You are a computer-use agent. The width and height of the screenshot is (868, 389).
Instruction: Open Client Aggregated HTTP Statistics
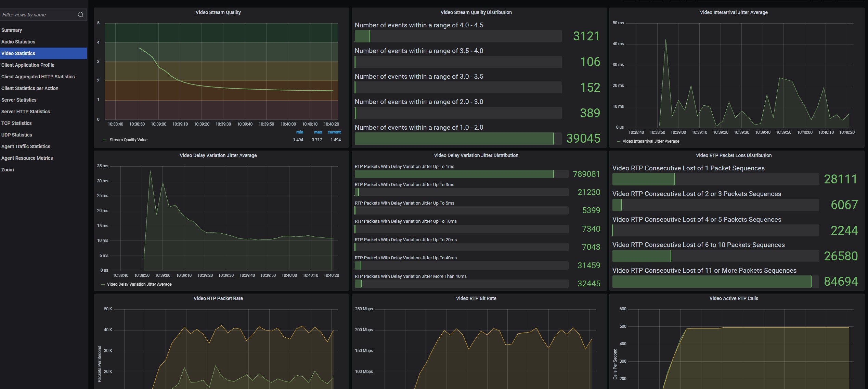point(38,77)
